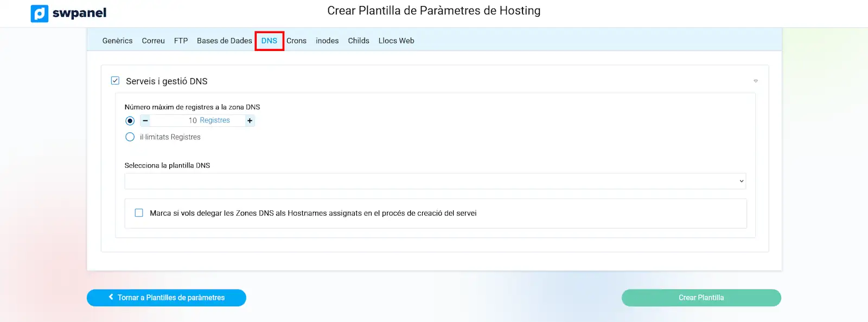This screenshot has width=868, height=322.
Task: Select the DNS tab
Action: pyautogui.click(x=269, y=41)
